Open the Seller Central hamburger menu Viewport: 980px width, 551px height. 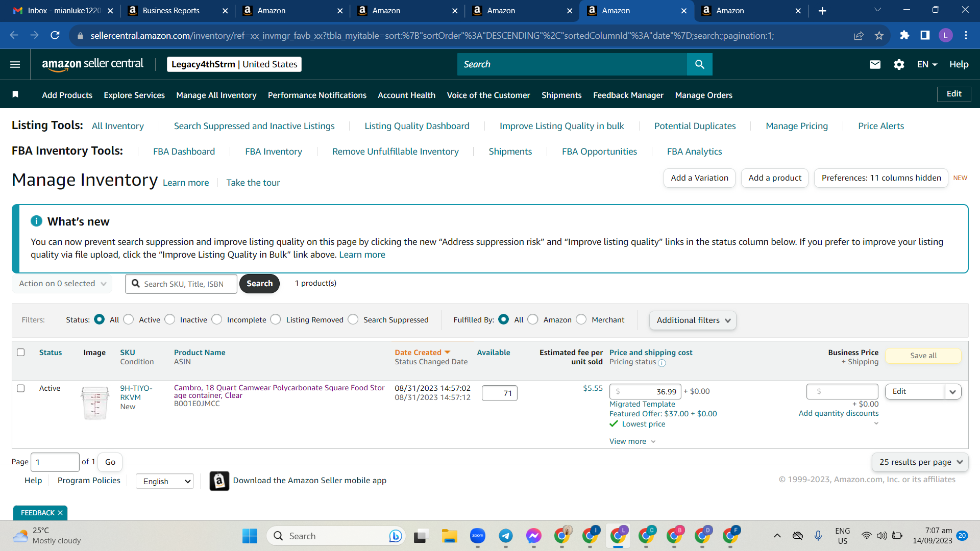tap(15, 64)
